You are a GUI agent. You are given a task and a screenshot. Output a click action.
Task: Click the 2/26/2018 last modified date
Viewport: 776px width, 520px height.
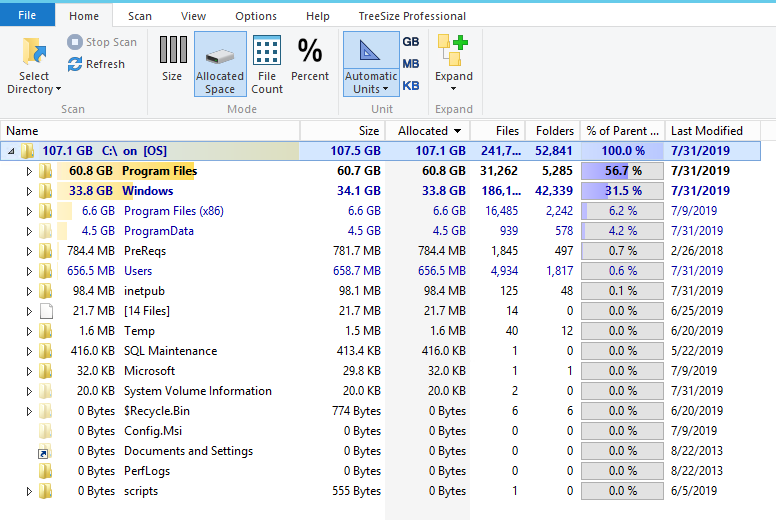click(697, 251)
